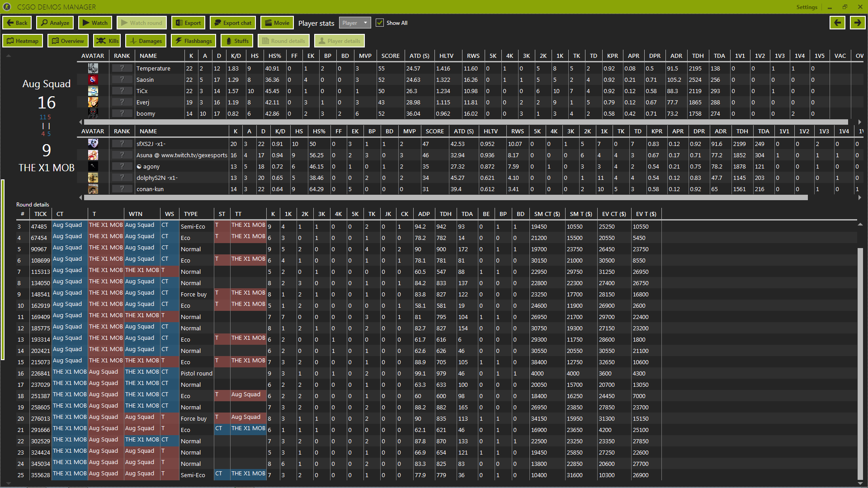
Task: Click agony's avatar icon
Action: pyautogui.click(x=93, y=166)
